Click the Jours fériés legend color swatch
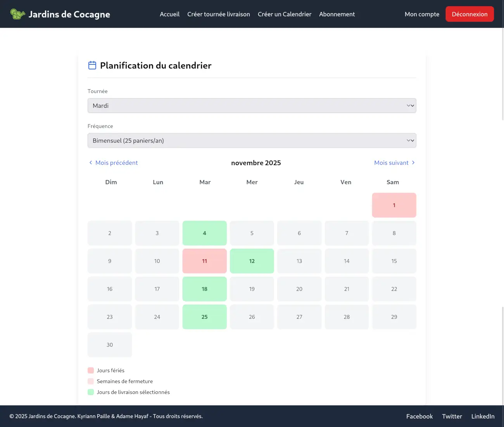This screenshot has width=504, height=427. pyautogui.click(x=91, y=370)
